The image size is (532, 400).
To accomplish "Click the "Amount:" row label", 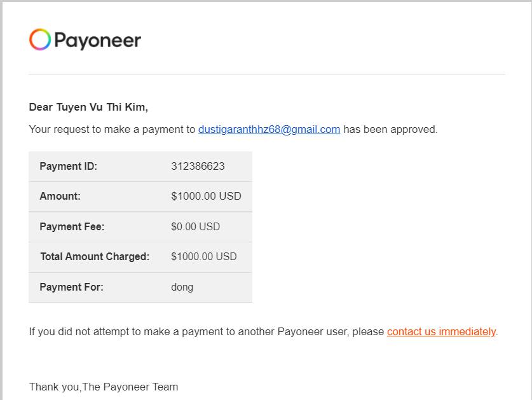I will click(x=60, y=197).
